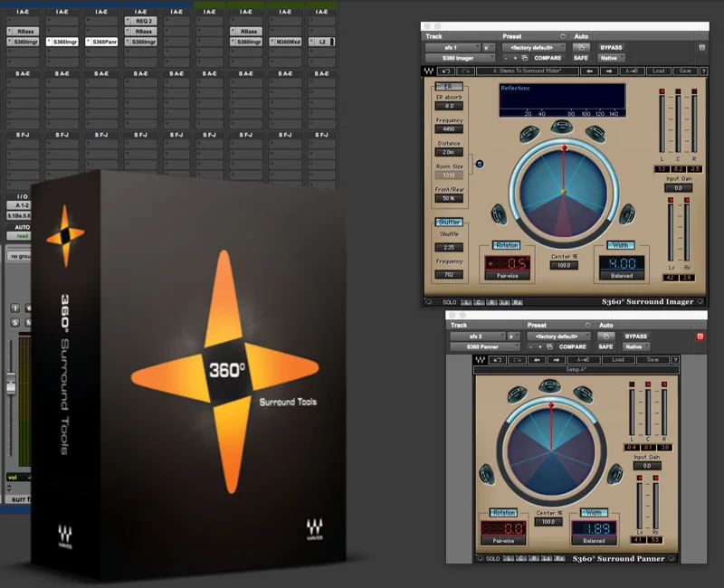Select the center speaker icon in Panner display

click(550, 385)
